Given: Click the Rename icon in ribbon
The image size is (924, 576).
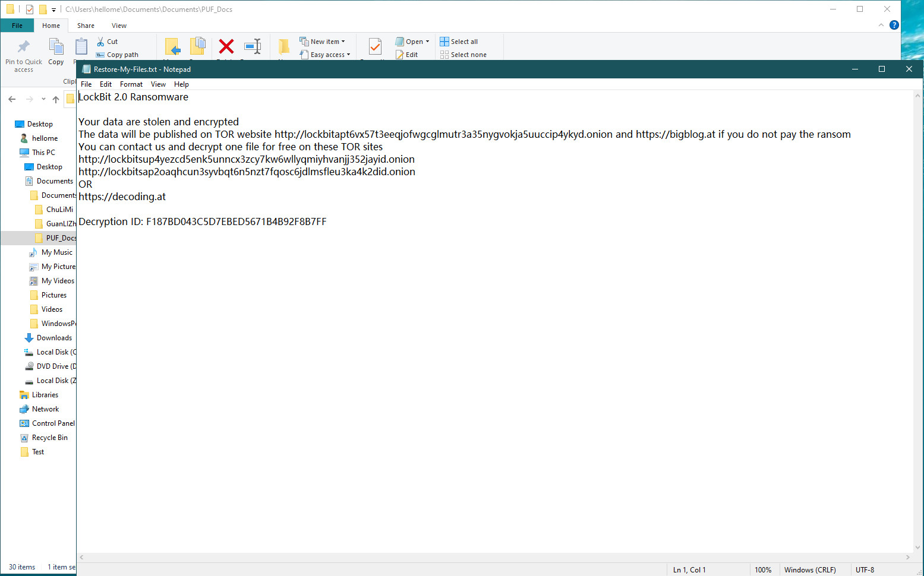Looking at the screenshot, I should pos(253,46).
